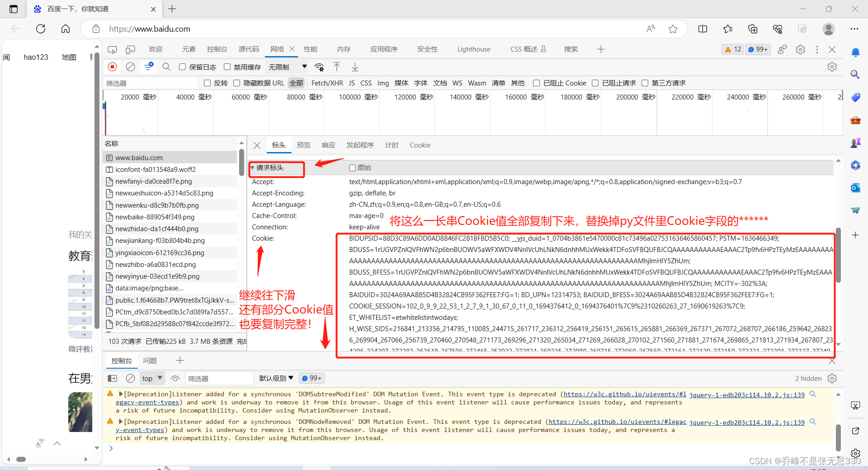Check blocked requests checkbox
The height and width of the screenshot is (470, 868).
[x=595, y=83]
